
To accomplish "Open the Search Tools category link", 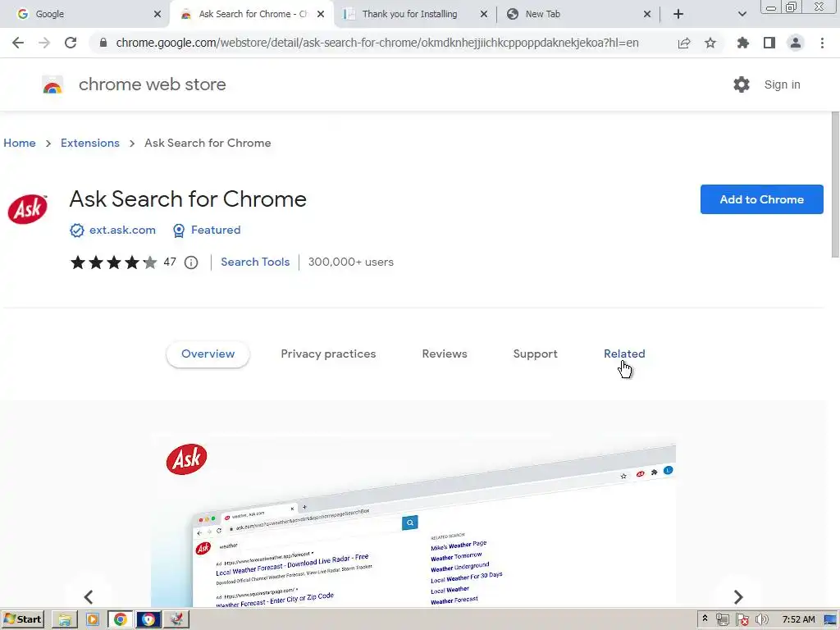I will [x=255, y=262].
